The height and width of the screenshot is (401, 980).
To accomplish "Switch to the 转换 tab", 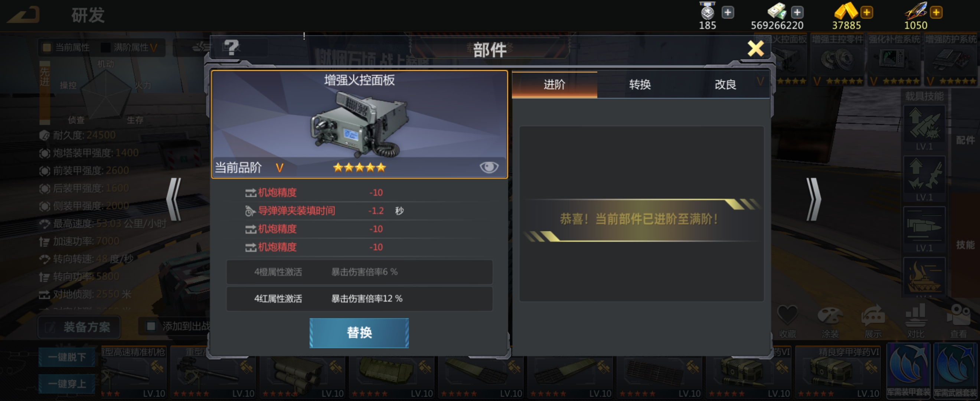I will 640,84.
